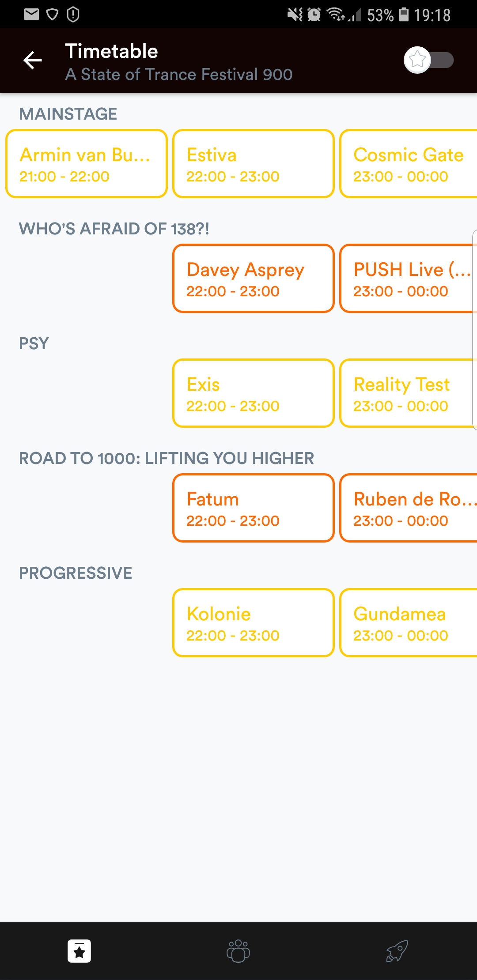Open the rocket bottom tab
The width and height of the screenshot is (477, 980).
(x=397, y=951)
